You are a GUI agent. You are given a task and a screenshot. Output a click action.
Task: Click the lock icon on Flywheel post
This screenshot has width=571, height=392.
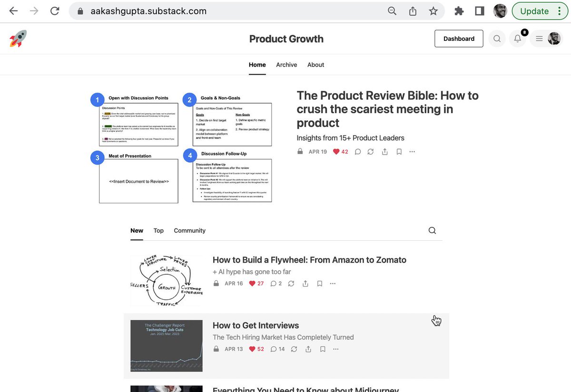click(216, 284)
